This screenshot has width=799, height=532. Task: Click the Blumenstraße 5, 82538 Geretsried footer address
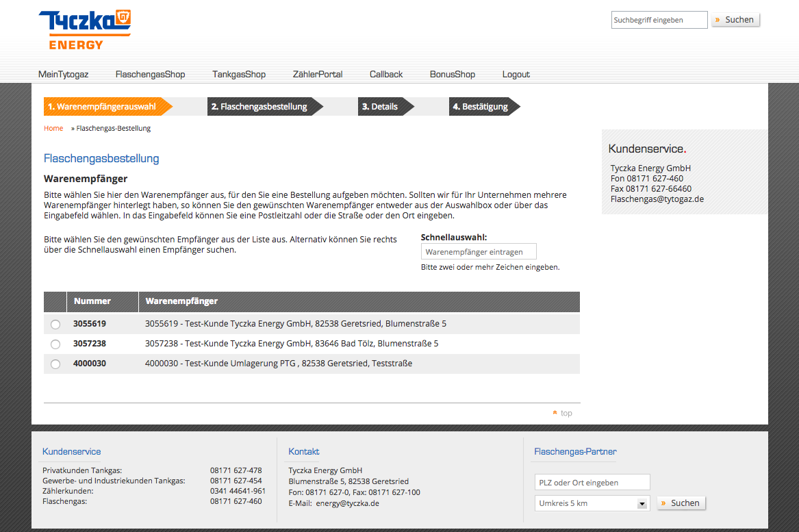click(348, 481)
